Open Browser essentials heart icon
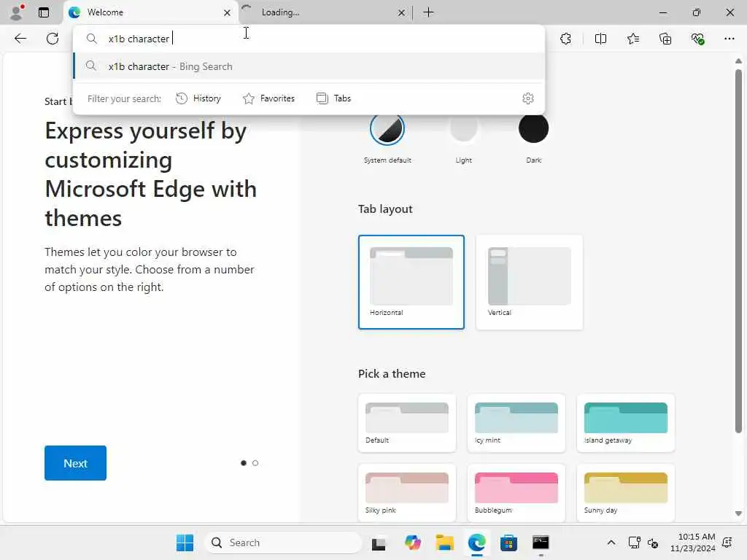This screenshot has width=747, height=560. (x=698, y=39)
